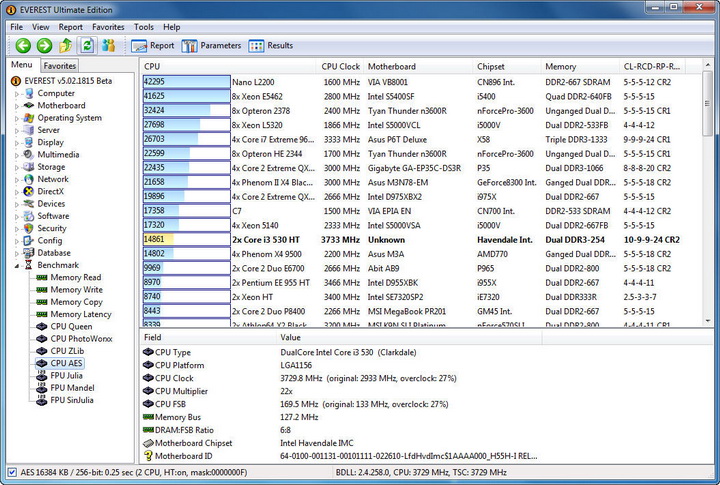Select the DirectX tree item
The image size is (720, 485).
click(51, 192)
